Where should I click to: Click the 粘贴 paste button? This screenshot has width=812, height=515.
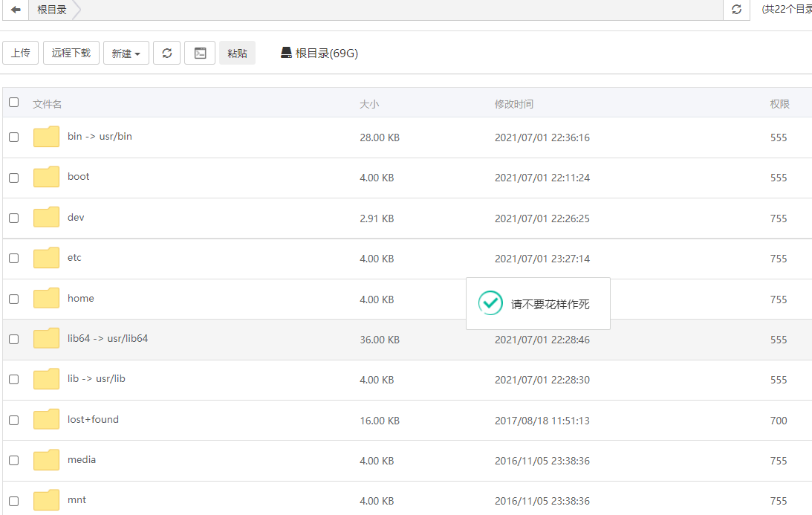pos(237,53)
